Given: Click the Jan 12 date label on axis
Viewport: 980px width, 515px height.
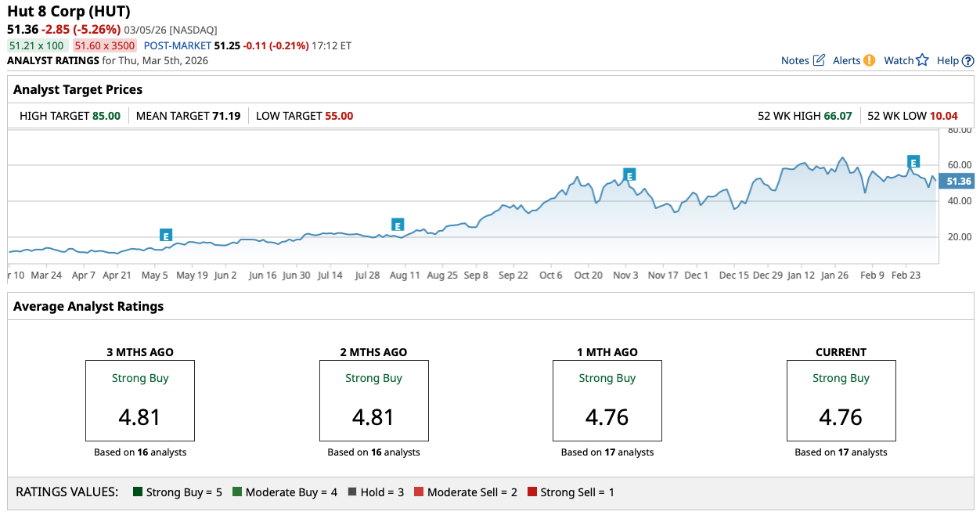Looking at the screenshot, I should [x=802, y=276].
